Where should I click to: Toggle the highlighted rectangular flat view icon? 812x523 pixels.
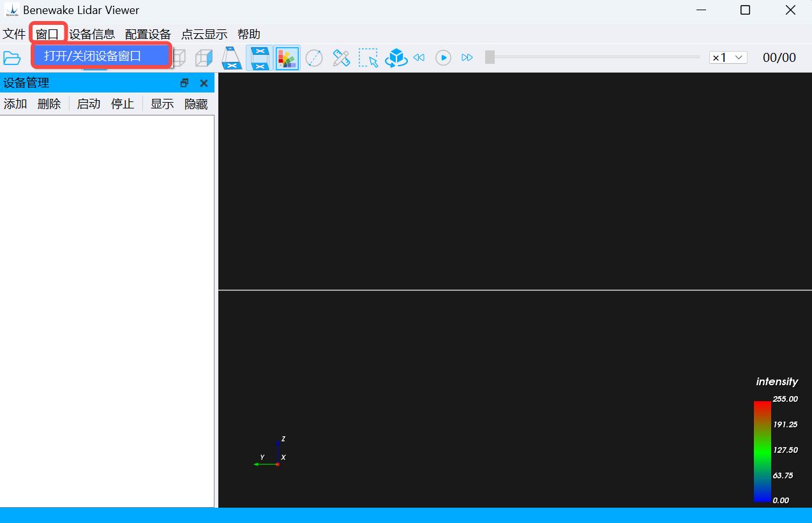point(259,58)
